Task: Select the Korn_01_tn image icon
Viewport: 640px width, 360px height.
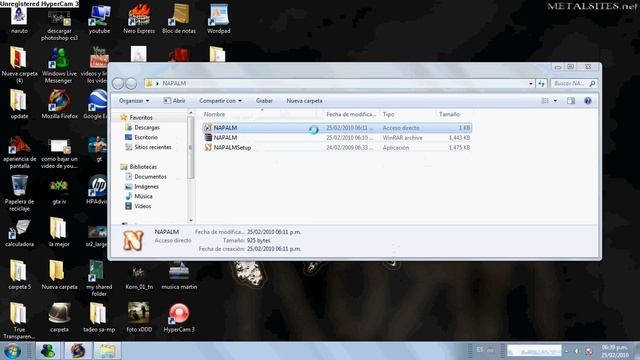Action: pos(139,278)
